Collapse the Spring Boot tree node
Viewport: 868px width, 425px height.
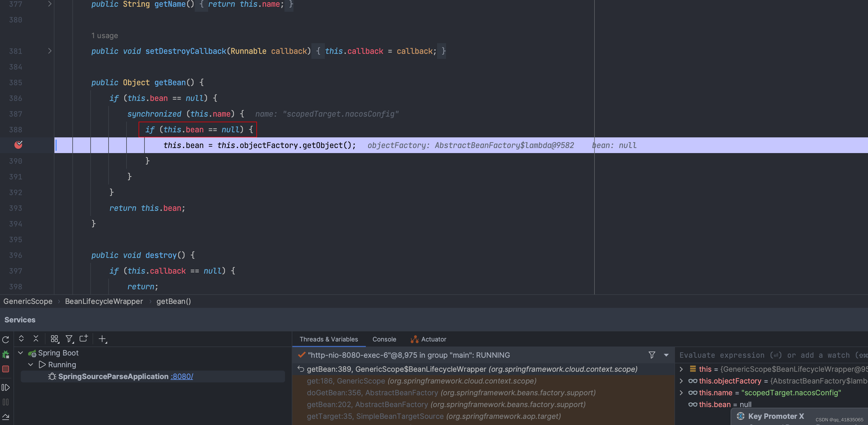[20, 353]
